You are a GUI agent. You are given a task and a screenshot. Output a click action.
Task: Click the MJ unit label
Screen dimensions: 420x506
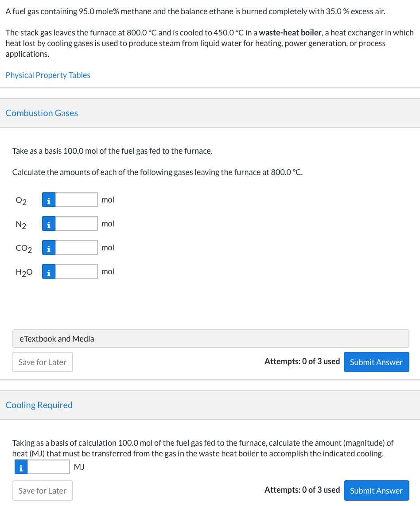[79, 467]
